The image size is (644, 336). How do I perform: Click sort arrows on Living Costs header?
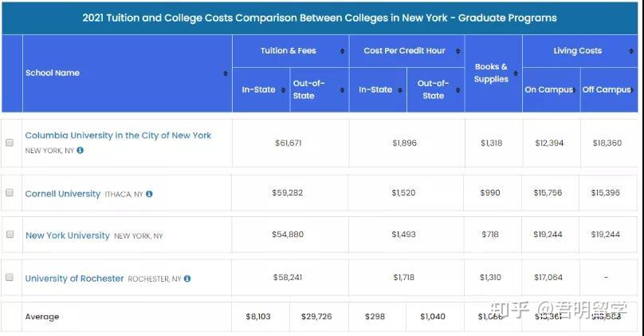(631, 51)
